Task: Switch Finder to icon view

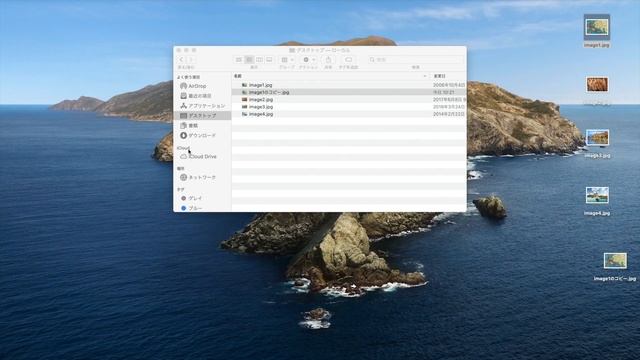Action: 239,60
